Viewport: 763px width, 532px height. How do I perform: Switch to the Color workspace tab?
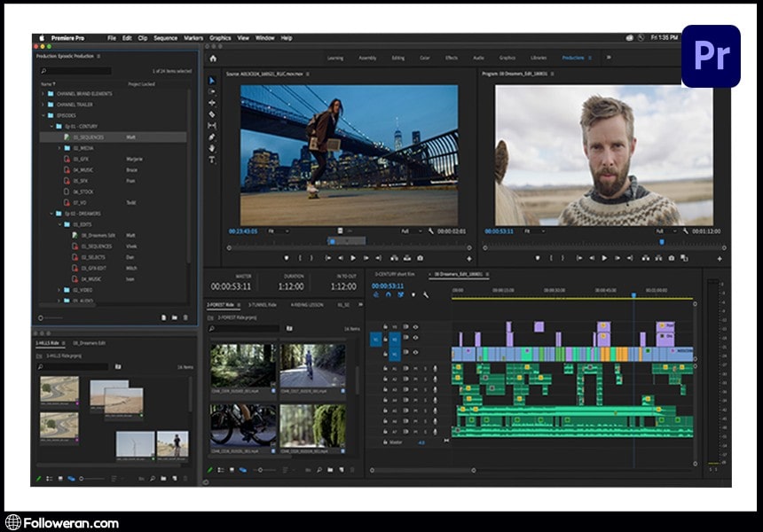(425, 58)
